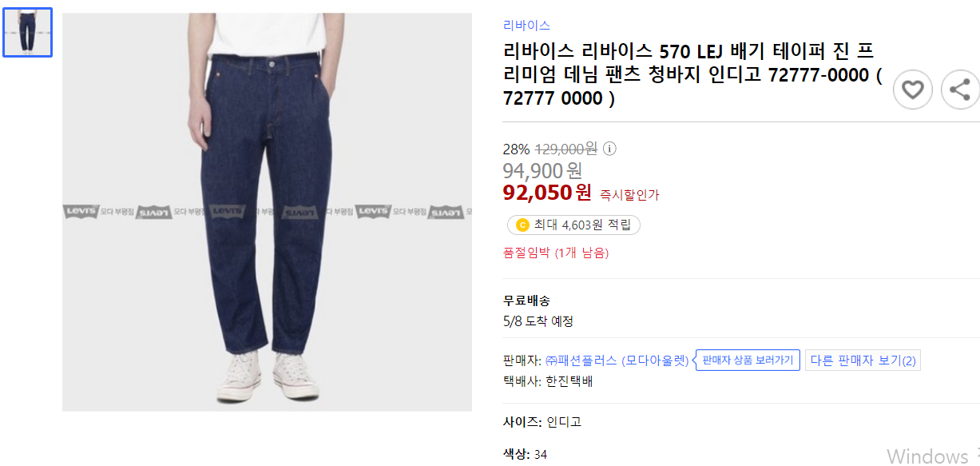Click the 색상: 34 color row
This screenshot has height=466, width=980.
524,453
